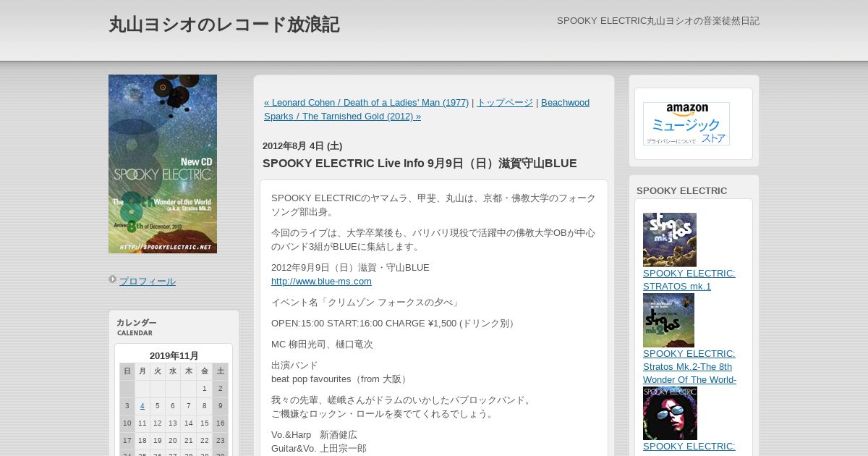Open the SPOOKY ELECTRIC: STRATOS mk.1 link
Viewport: 868px width, 456px height.
click(689, 280)
